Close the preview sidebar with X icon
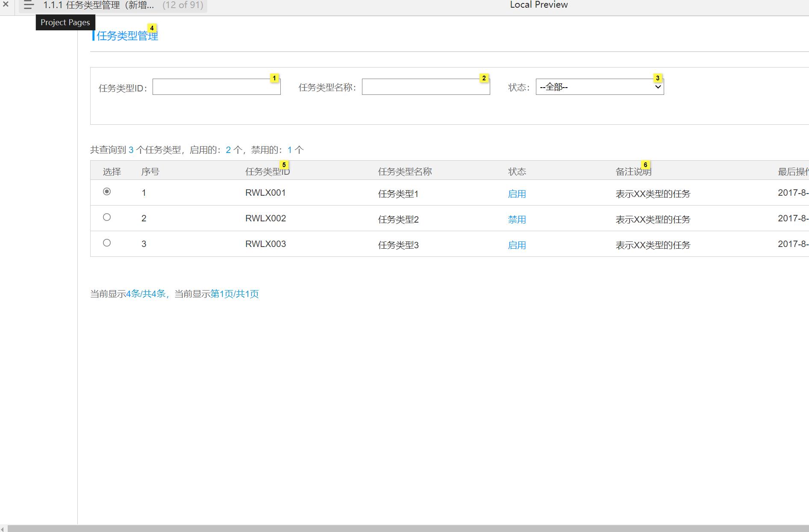The width and height of the screenshot is (809, 532). tap(6, 5)
